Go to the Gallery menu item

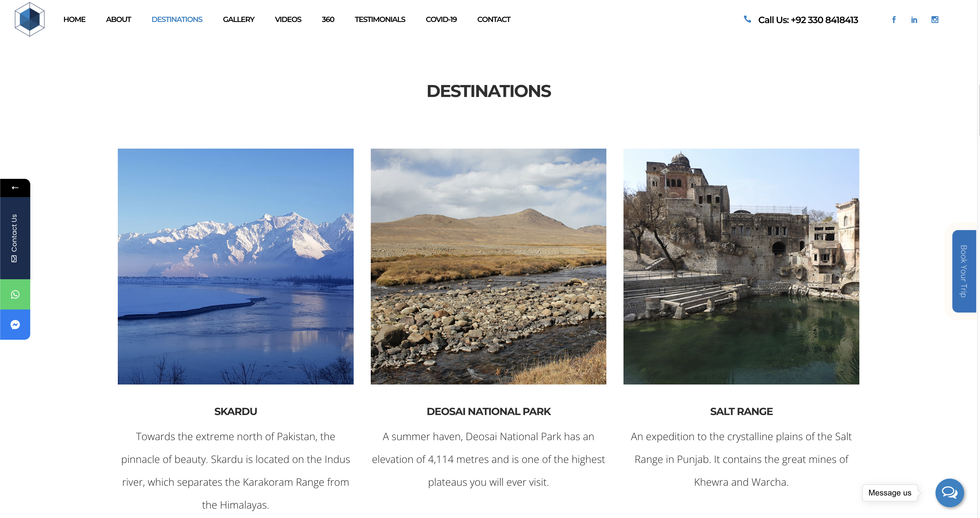pyautogui.click(x=238, y=19)
